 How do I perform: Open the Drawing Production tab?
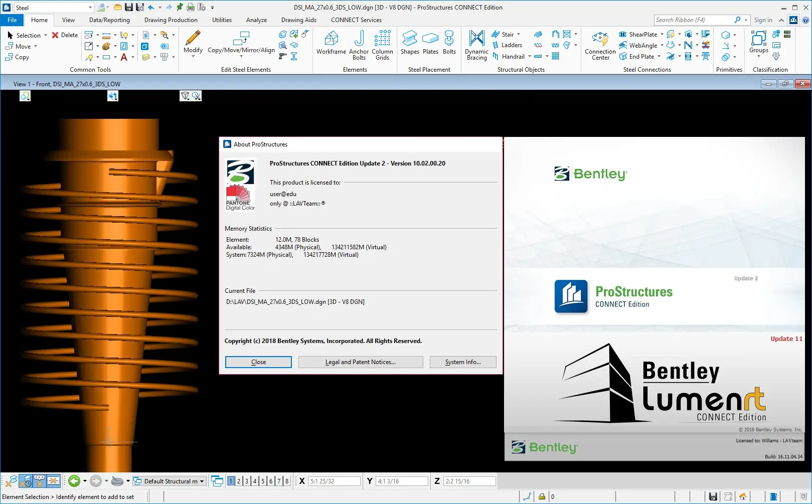click(171, 20)
